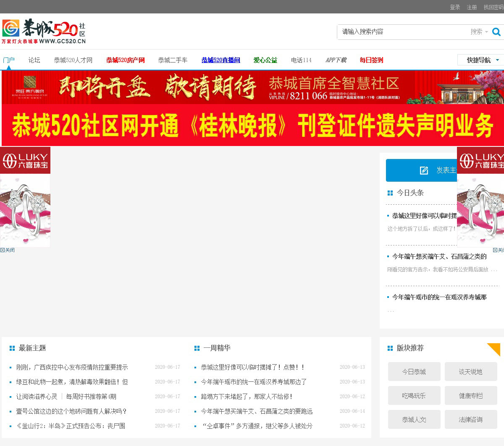Viewport: 504px width, 446px height.
Task: Close the left LUKY floating ad
Action: coord(8,250)
